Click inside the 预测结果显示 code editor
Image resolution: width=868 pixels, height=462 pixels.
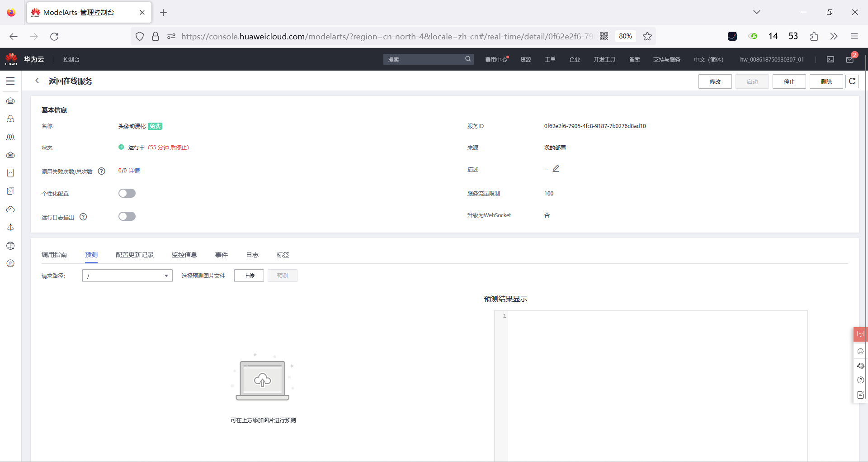657,386
